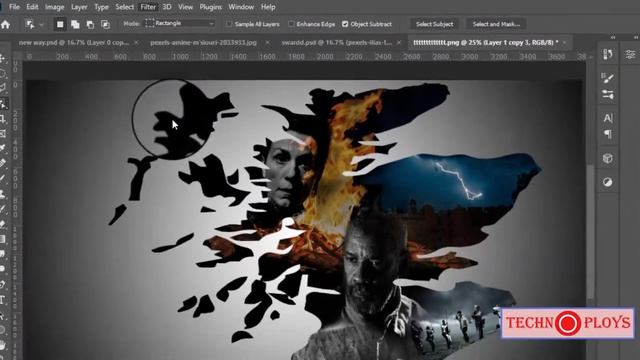The image size is (640, 360).
Task: Open the Adjustments panel icon
Action: click(608, 182)
